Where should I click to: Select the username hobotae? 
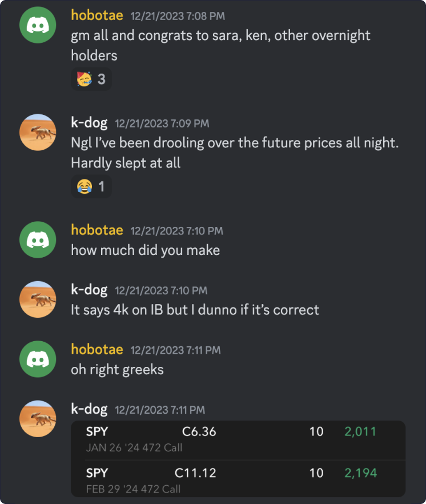[x=97, y=16]
